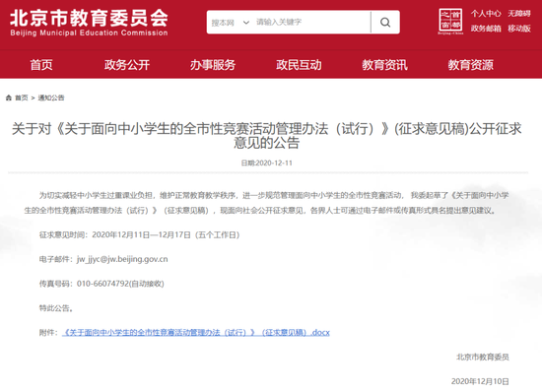Open the 教育资源 navigation menu item
This screenshot has width=542, height=392.
[470, 65]
